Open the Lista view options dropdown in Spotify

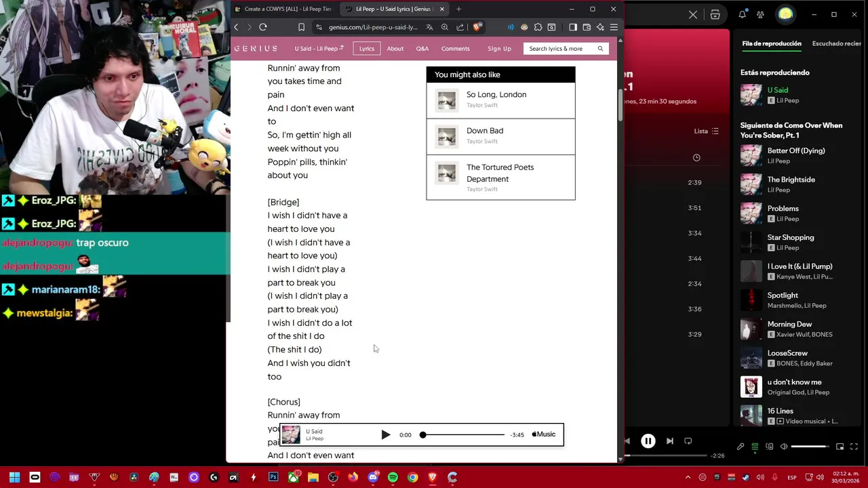coord(706,131)
